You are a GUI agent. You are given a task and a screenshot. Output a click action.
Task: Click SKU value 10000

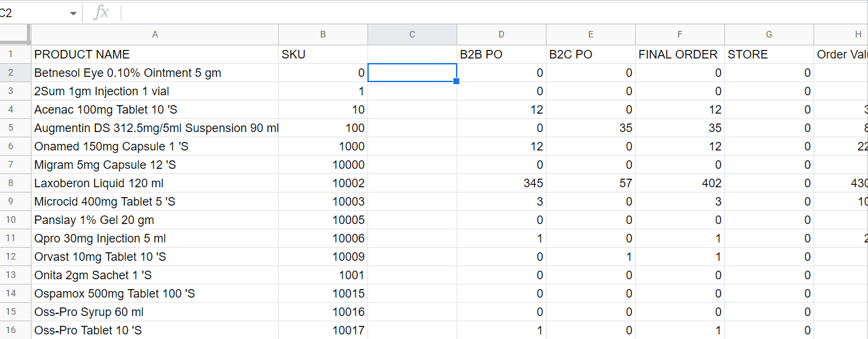[323, 165]
